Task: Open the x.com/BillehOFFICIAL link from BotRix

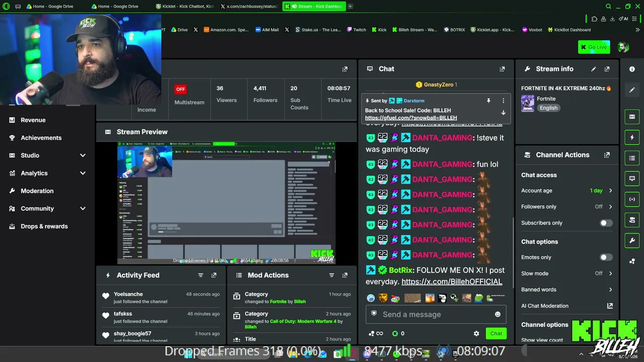Action: tap(452, 282)
